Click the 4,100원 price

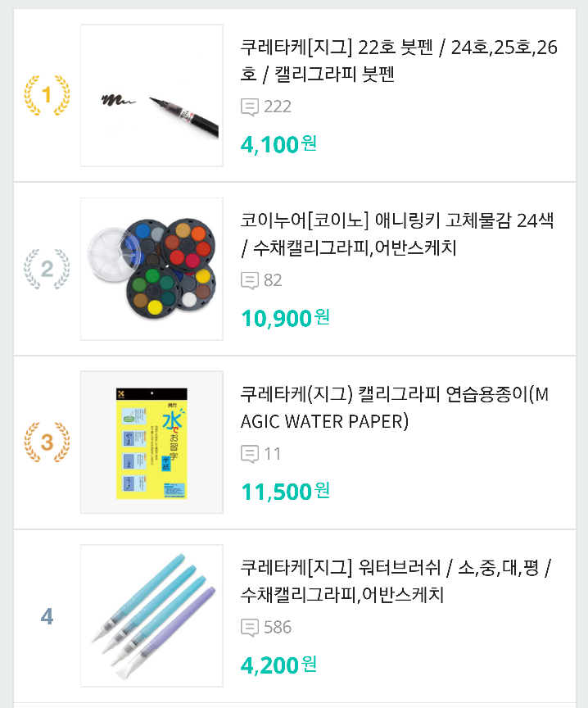(x=278, y=144)
